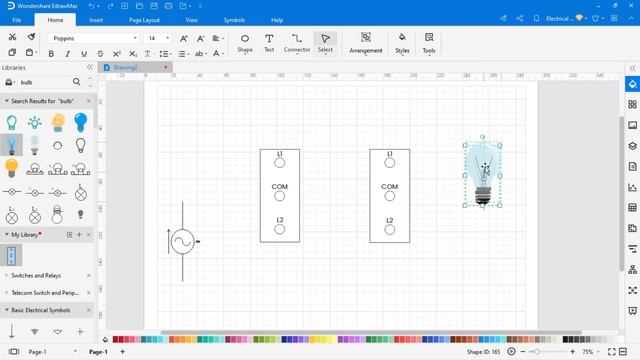Open the font size dropdown
Image resolution: width=640 pixels, height=360 pixels.
click(x=167, y=38)
